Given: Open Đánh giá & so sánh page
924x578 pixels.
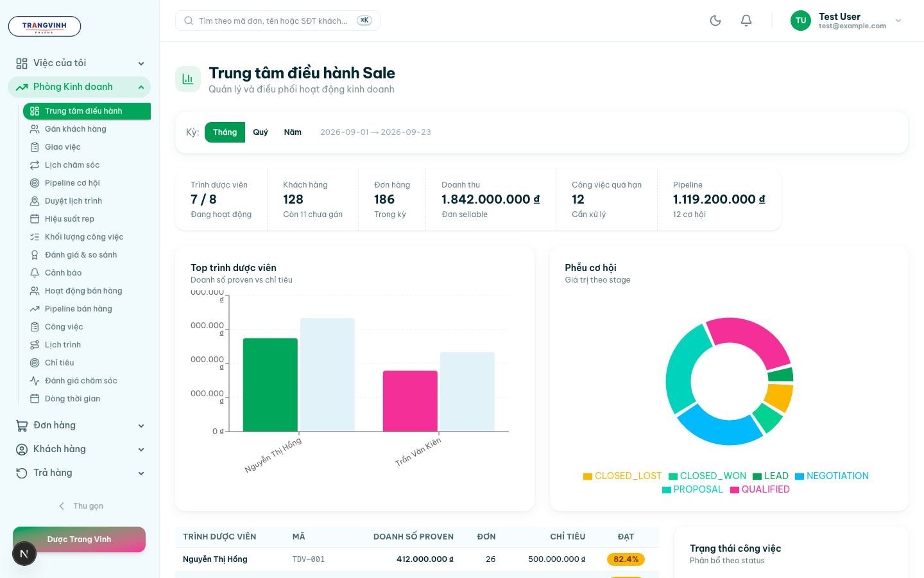Looking at the screenshot, I should point(87,255).
